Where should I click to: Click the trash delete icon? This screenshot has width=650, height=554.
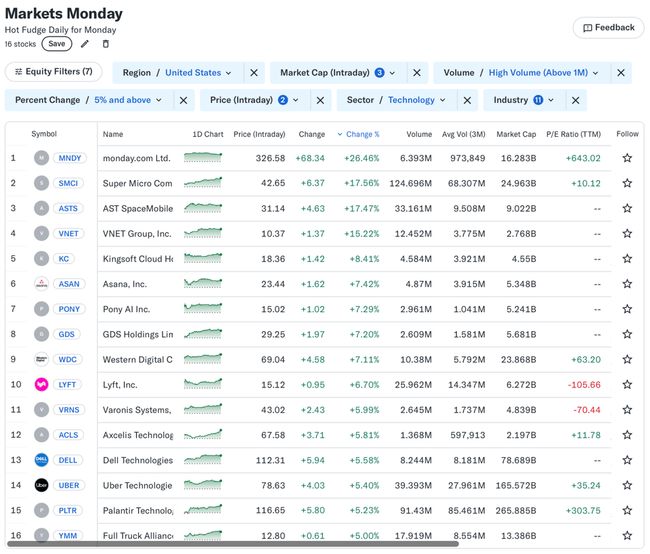(x=106, y=44)
